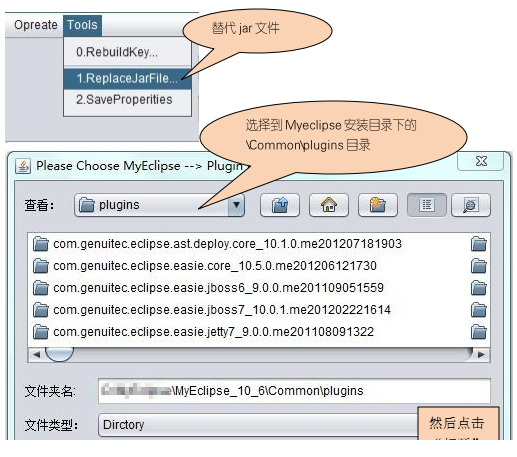Choose 0.RebuildKey... menu entry
The image size is (517, 457).
click(127, 52)
